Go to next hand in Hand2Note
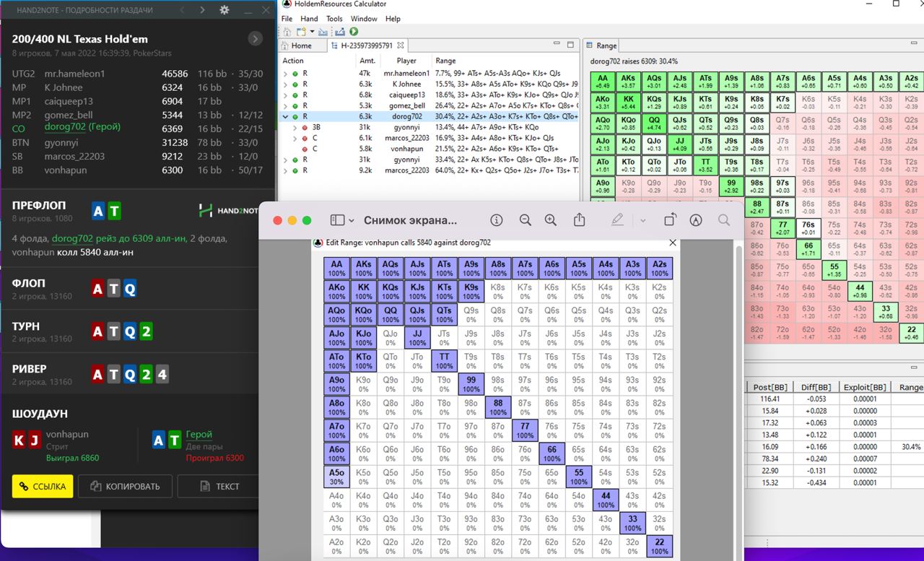 point(202,10)
